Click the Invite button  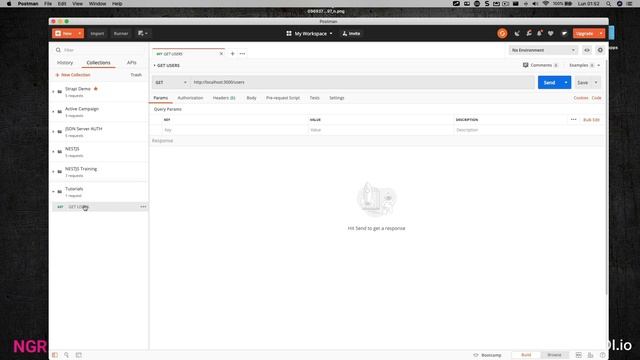click(351, 33)
